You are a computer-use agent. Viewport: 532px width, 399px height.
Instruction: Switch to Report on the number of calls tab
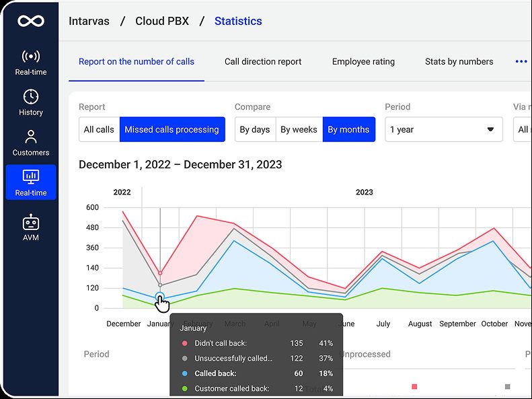click(x=137, y=62)
